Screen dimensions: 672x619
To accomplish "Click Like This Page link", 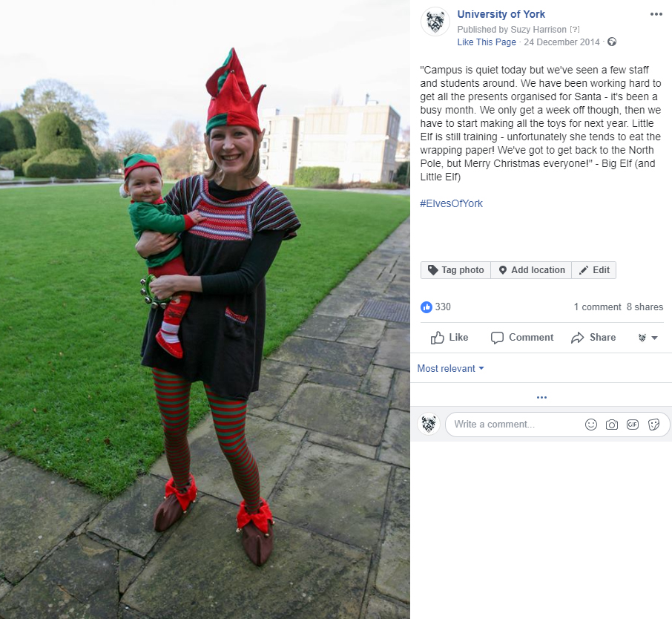I will [x=487, y=42].
